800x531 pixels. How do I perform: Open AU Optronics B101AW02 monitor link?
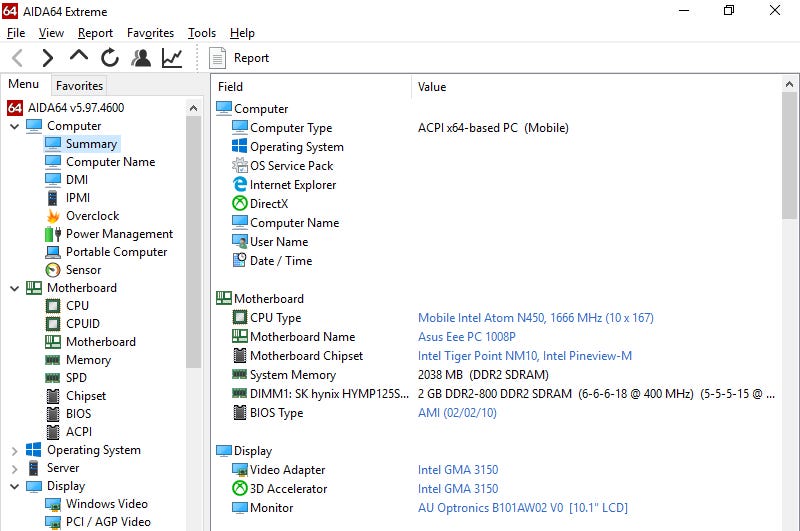[x=522, y=508]
